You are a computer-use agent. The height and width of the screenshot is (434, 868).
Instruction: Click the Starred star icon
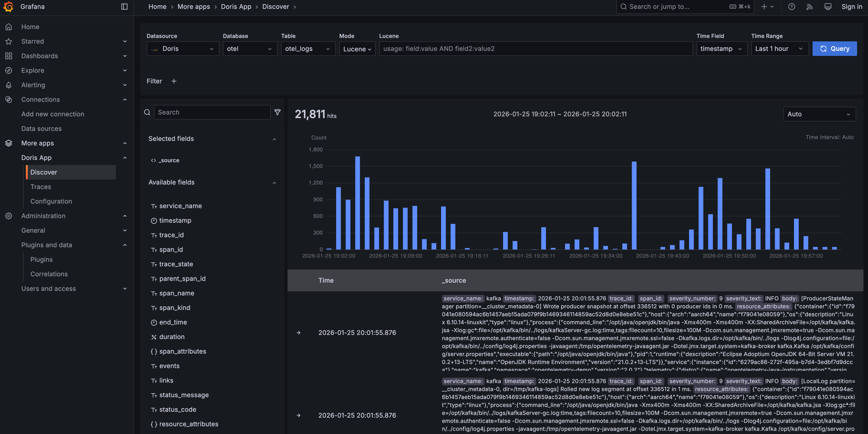(x=9, y=41)
